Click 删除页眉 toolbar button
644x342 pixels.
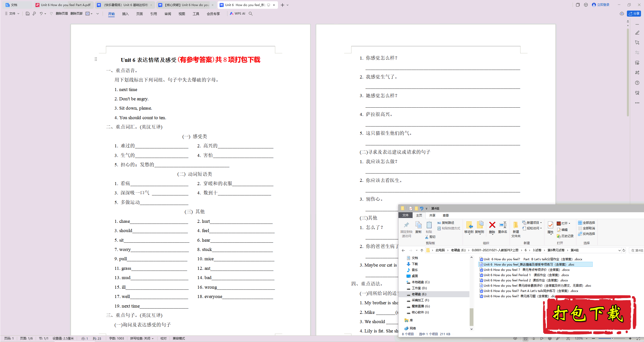coord(62,14)
